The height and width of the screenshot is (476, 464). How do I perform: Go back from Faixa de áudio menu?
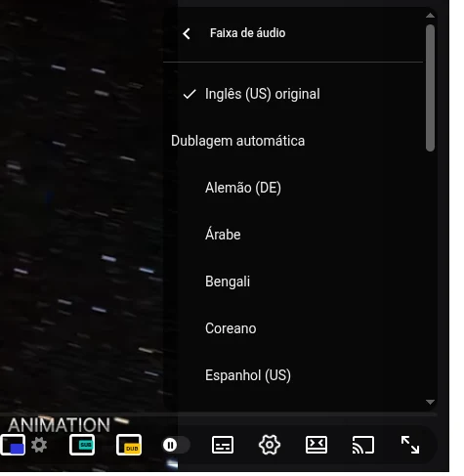[187, 33]
